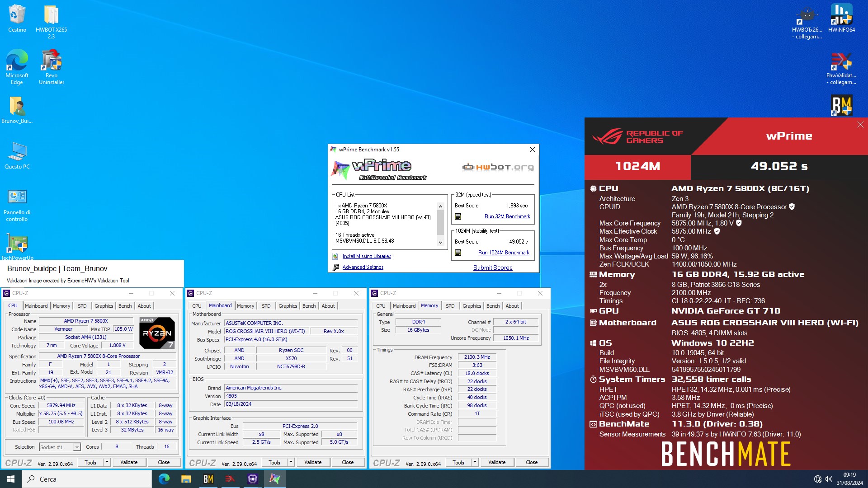Click the Core Speed value 5879.94 MHz
Screen dimensions: 868x488
tap(61, 405)
